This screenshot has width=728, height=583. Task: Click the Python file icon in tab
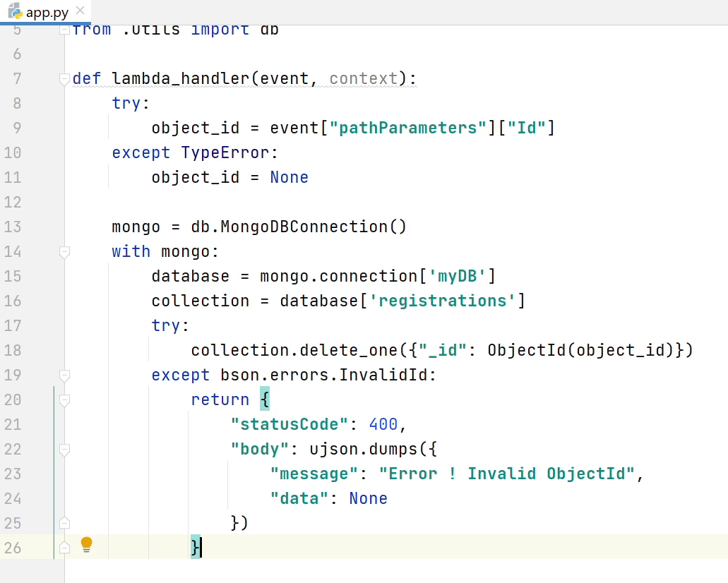[x=14, y=11]
